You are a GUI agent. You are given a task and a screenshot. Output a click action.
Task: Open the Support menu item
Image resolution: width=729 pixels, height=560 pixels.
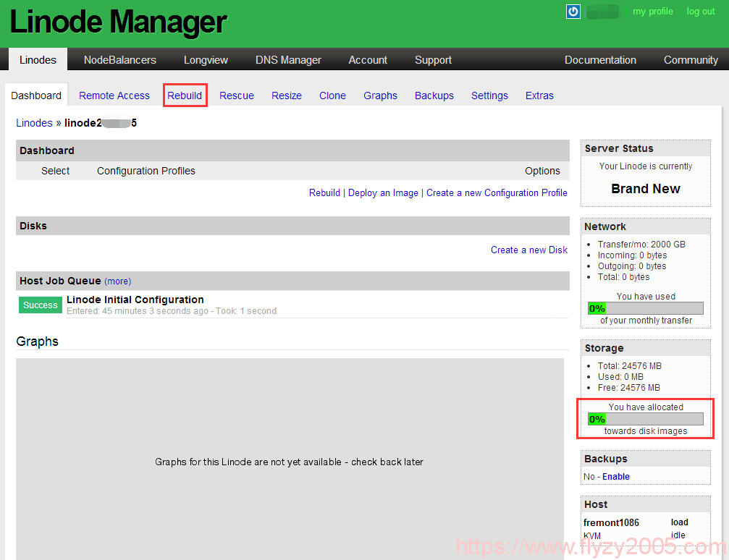click(x=433, y=60)
